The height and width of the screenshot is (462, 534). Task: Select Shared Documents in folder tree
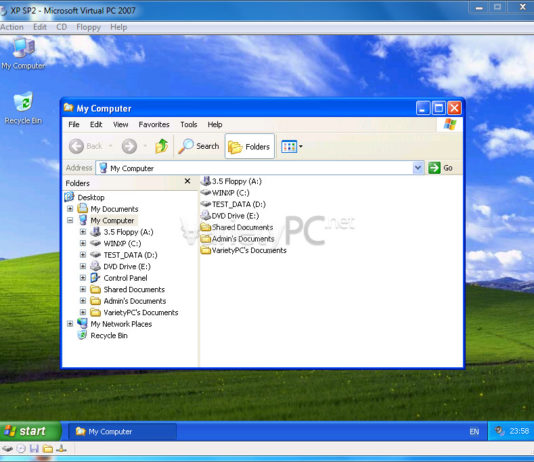(134, 289)
